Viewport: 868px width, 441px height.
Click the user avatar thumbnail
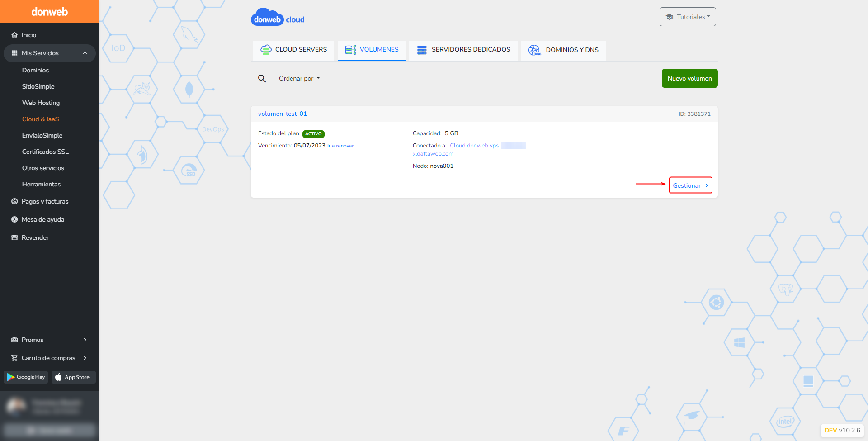click(x=16, y=406)
